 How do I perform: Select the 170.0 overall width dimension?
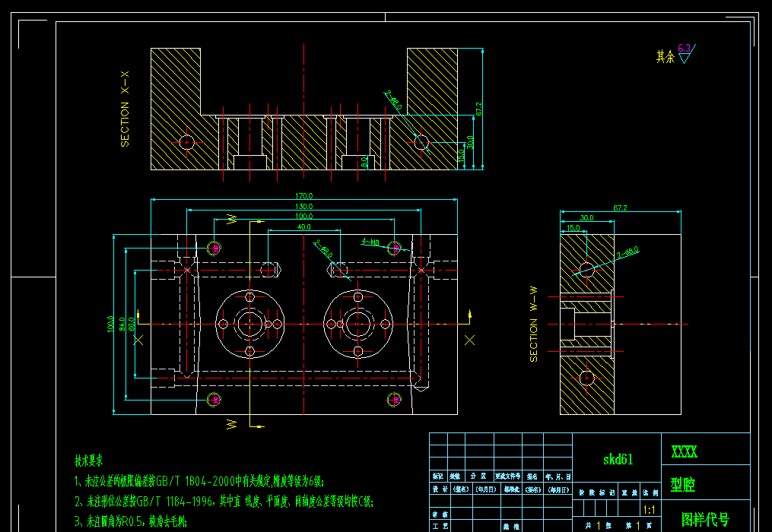click(x=303, y=196)
